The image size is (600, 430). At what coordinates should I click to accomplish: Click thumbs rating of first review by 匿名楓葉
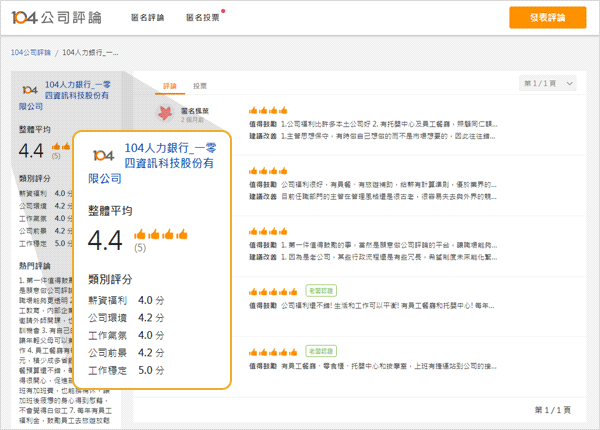point(268,111)
